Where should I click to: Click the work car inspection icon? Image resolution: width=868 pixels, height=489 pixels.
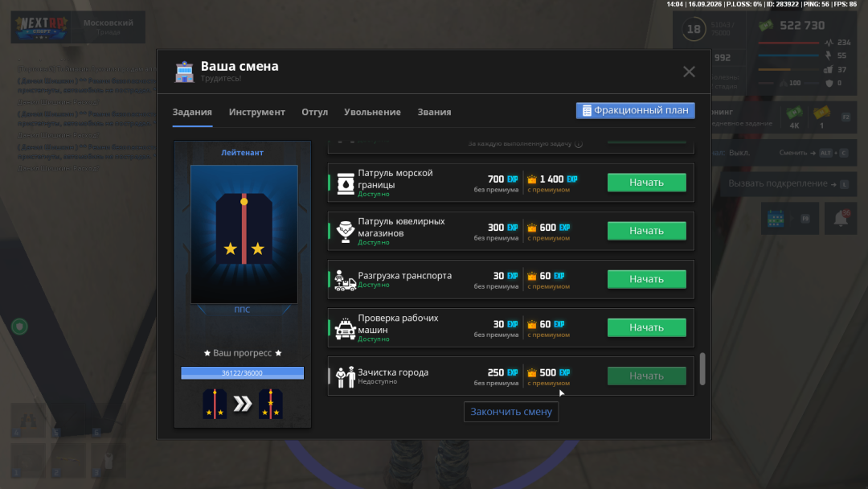tap(346, 328)
